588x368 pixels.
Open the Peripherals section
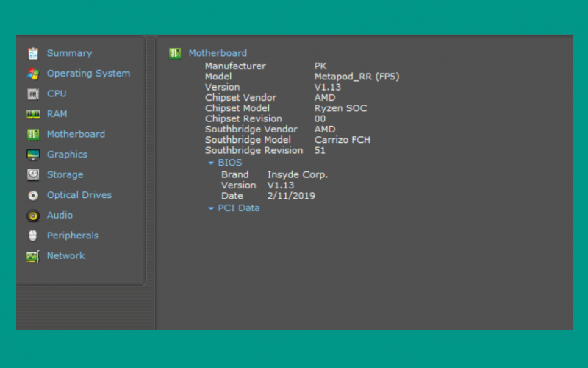pos(73,236)
